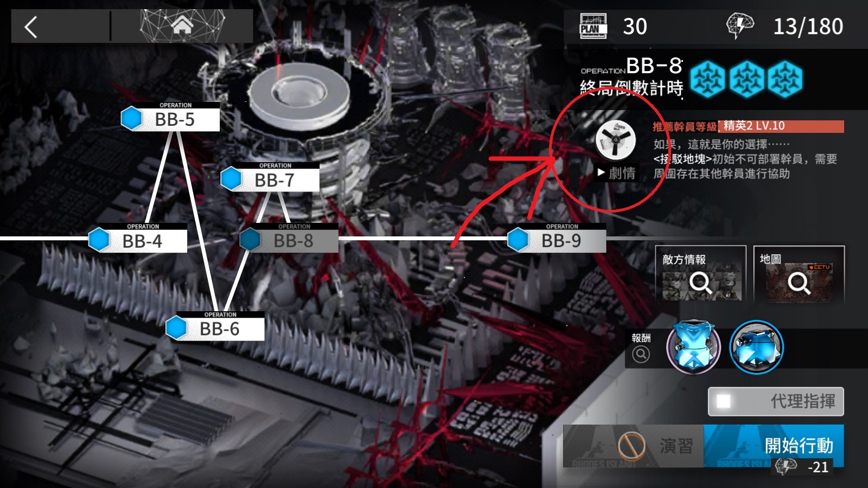Open the story disc icon
Screen dimensions: 868x488
pos(615,139)
